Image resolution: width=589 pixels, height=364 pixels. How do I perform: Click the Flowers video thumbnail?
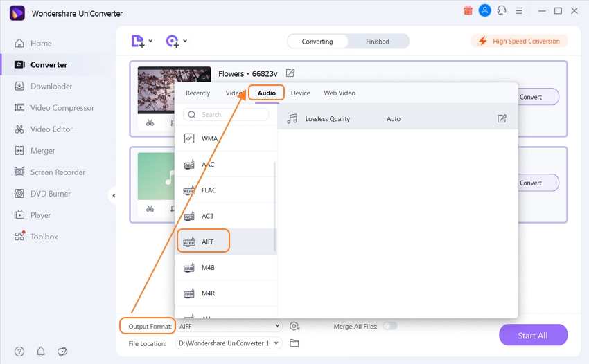(156, 90)
